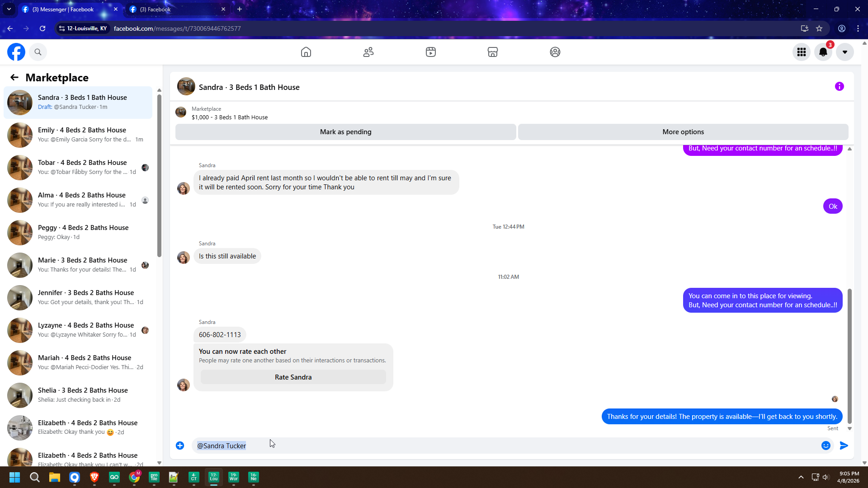Click the plus attachment icon in composer
The height and width of the screenshot is (488, 868).
180,446
